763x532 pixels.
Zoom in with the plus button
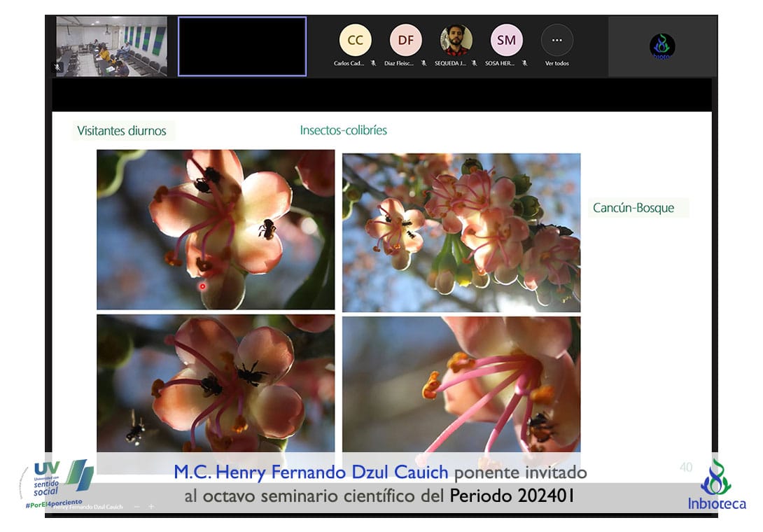151,506
